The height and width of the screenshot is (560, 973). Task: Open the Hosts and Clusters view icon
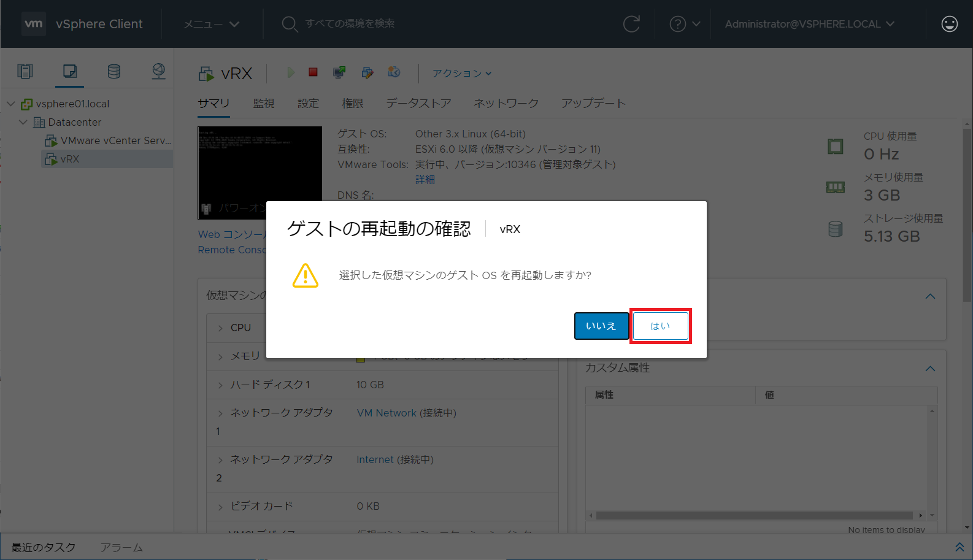pyautogui.click(x=25, y=72)
